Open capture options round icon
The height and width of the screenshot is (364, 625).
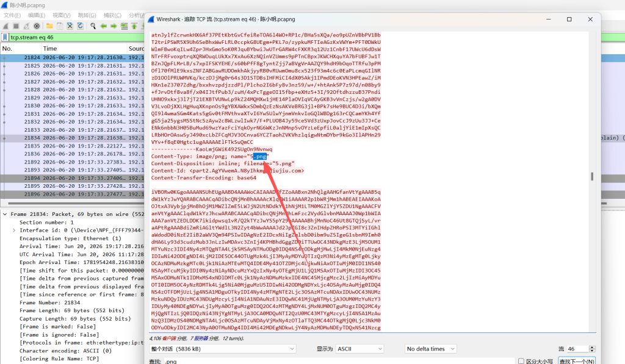pos(37,26)
